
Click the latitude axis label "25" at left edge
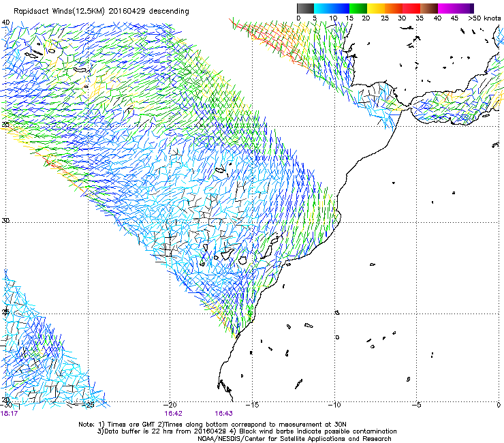pos(5,312)
